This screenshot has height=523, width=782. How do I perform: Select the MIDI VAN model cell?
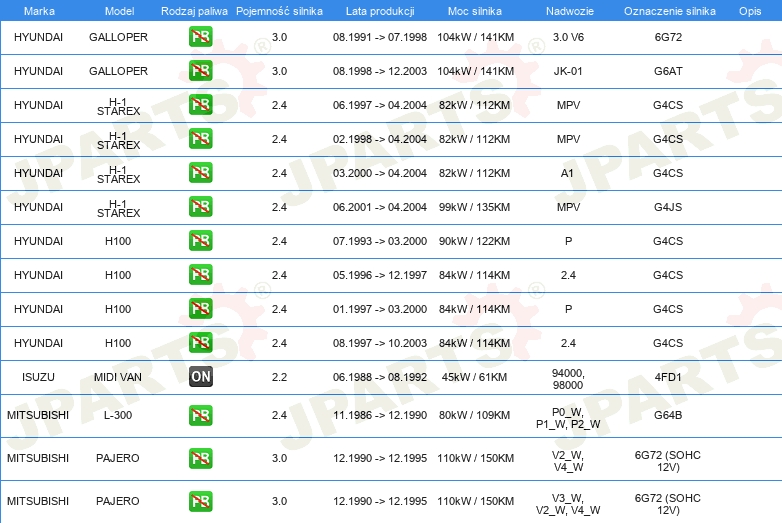118,377
